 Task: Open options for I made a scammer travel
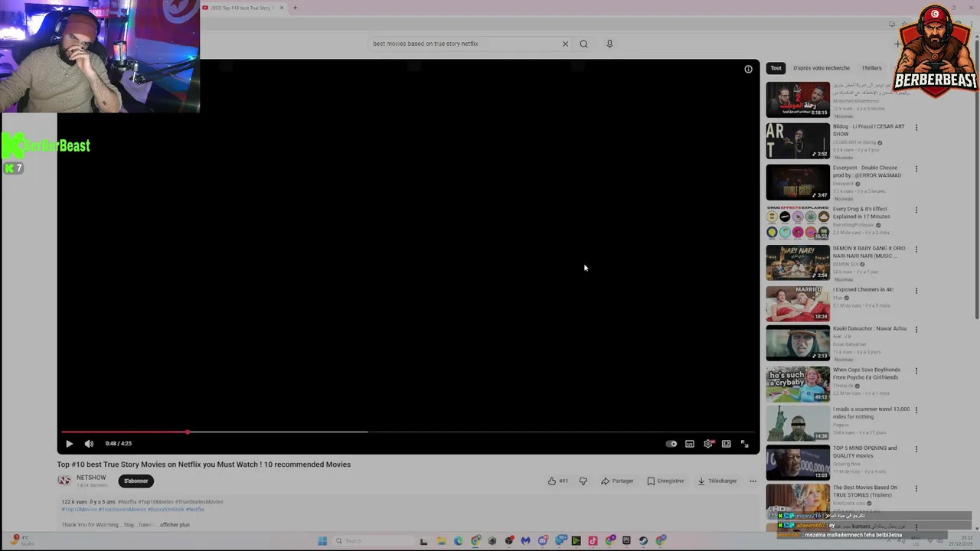pyautogui.click(x=916, y=410)
